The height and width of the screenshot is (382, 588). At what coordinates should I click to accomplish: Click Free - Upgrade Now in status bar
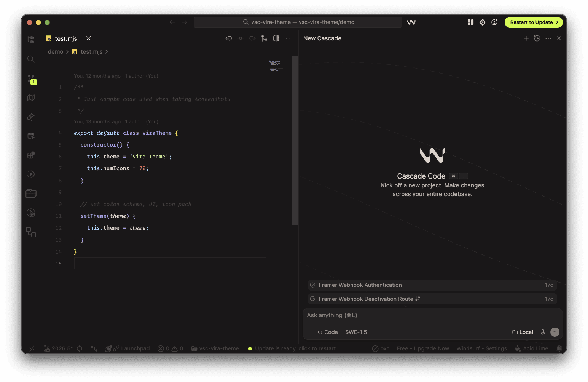click(423, 348)
